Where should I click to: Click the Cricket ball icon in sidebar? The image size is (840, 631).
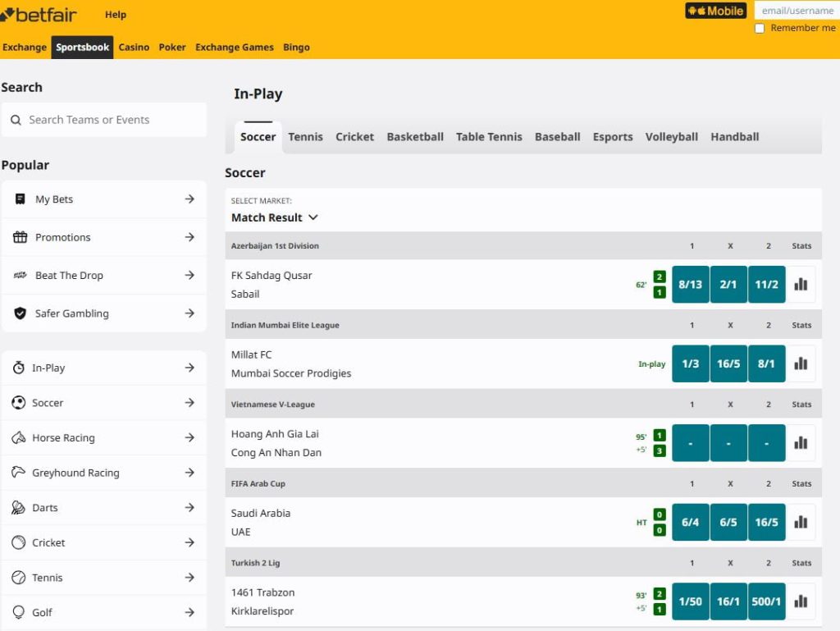pos(19,542)
